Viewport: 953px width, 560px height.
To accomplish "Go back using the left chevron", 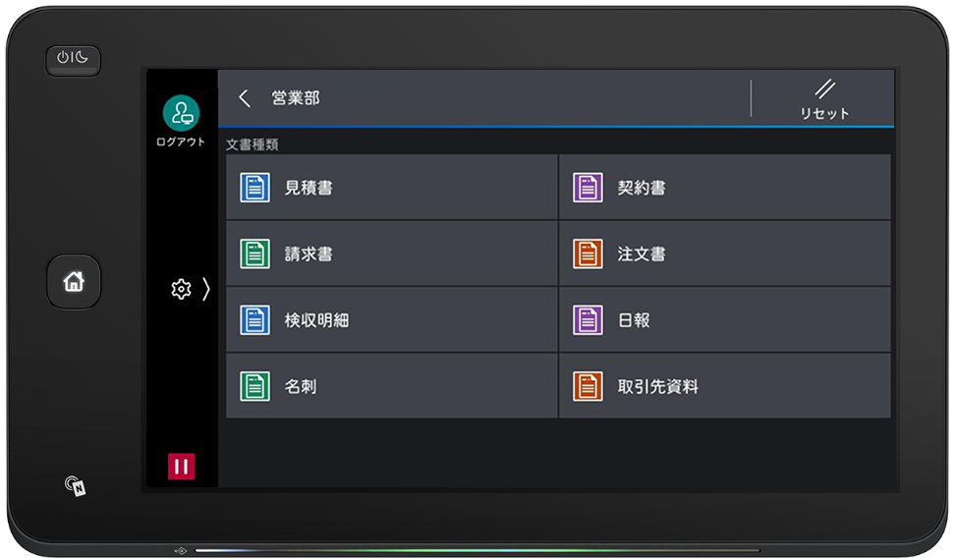I will tap(245, 98).
